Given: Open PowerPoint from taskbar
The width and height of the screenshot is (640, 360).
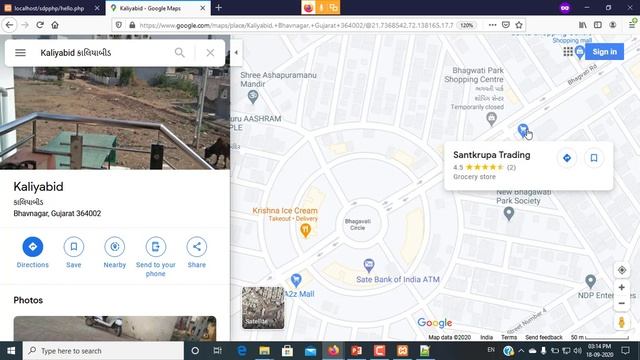Looking at the screenshot, I should tap(356, 351).
